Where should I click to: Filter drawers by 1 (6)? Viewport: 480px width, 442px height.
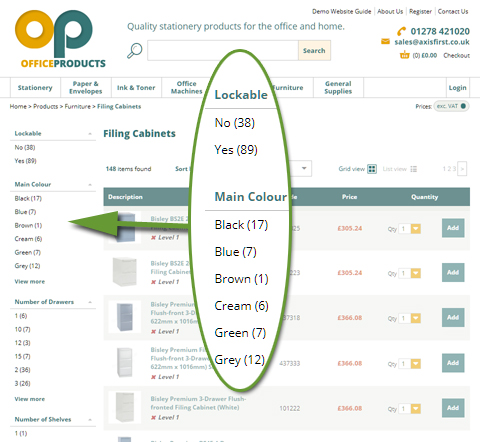[x=21, y=316]
